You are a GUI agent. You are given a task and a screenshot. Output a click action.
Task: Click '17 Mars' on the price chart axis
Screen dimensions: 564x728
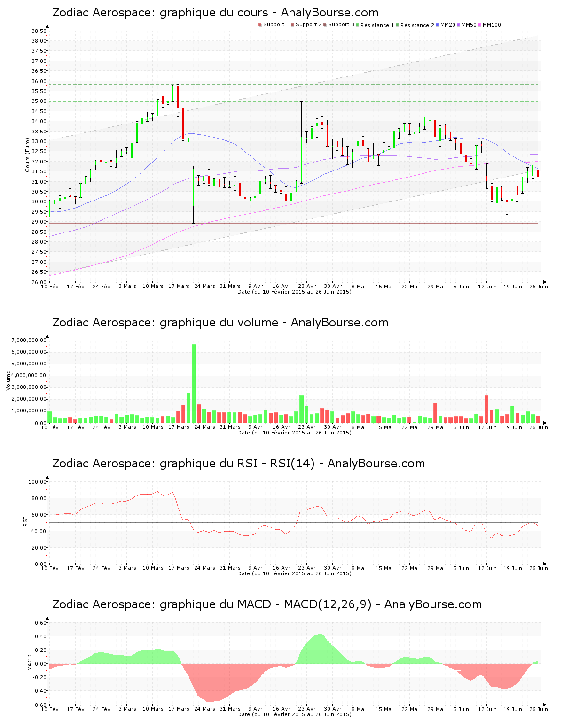[179, 287]
